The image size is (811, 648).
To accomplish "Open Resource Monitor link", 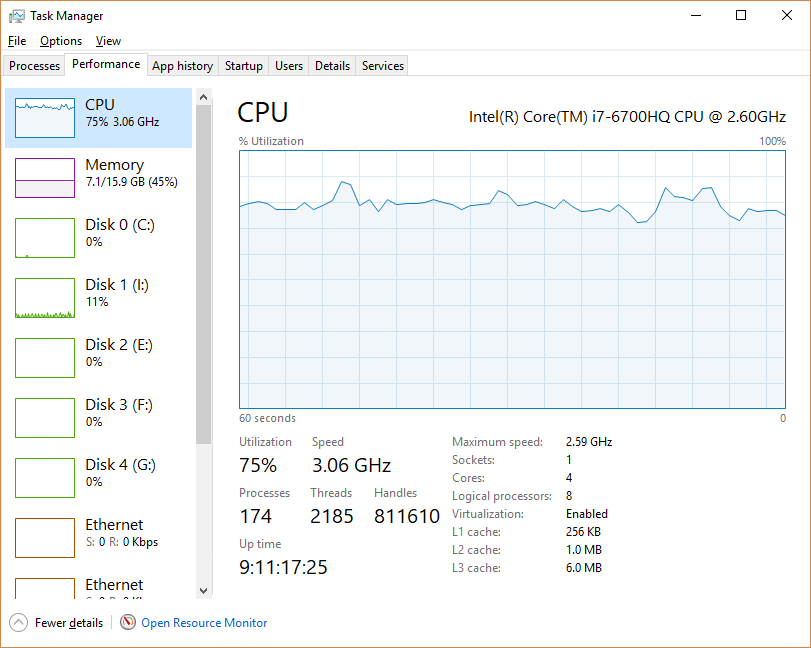I will click(204, 623).
